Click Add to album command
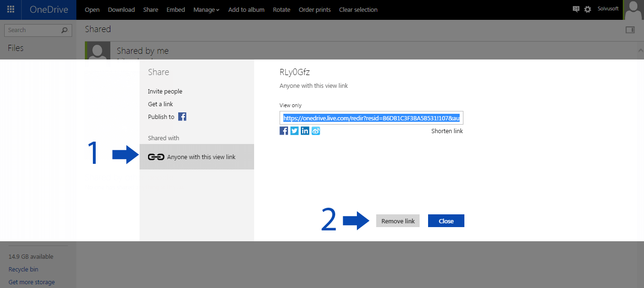 pyautogui.click(x=246, y=9)
